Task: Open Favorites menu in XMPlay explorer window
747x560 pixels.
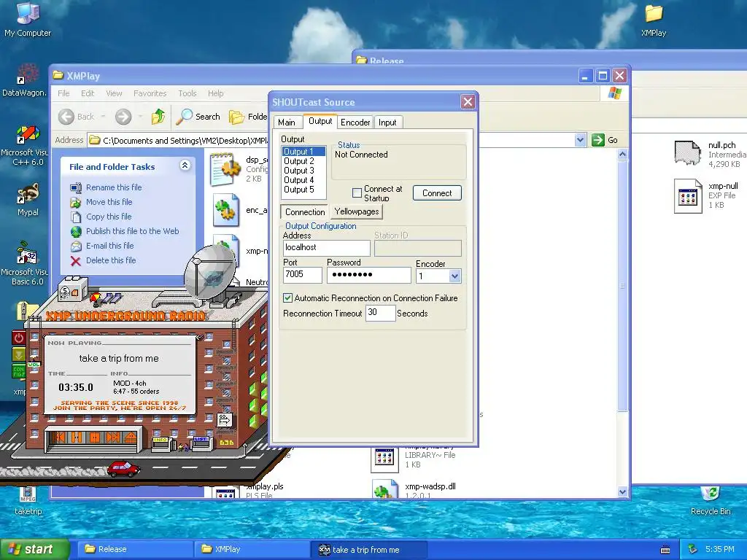Action: [150, 93]
